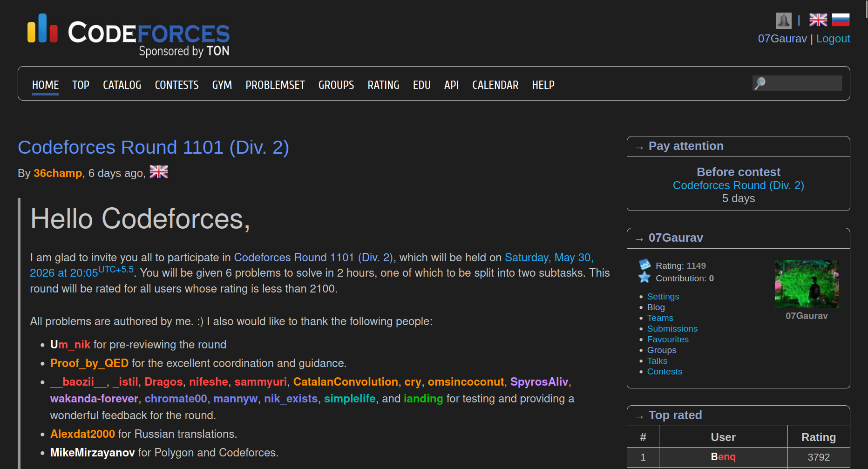This screenshot has height=469, width=868.
Task: Open Submissions in sidebar
Action: click(672, 329)
